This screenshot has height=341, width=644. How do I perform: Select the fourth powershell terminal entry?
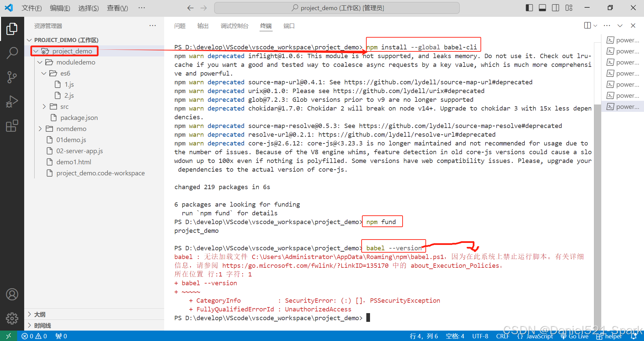coord(623,73)
